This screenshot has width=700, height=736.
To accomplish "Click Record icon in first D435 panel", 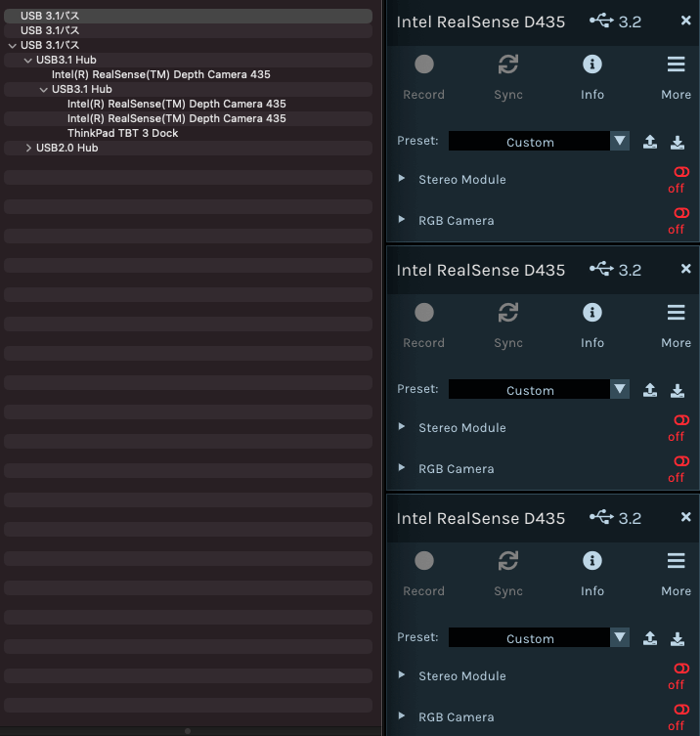I will 424,65.
